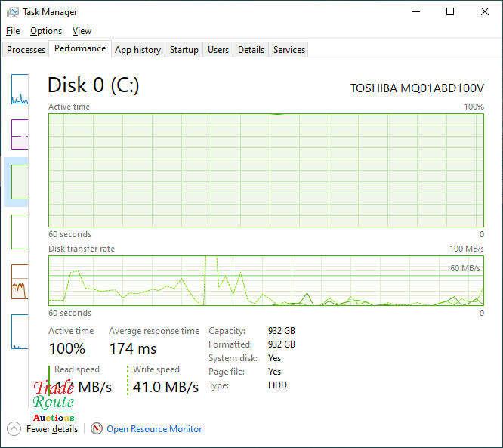Open the View menu

click(82, 31)
